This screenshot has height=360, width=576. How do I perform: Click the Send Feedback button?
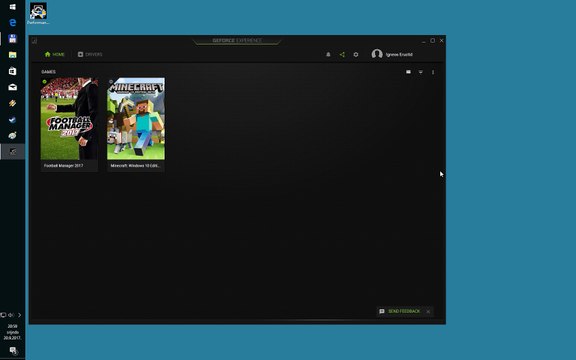(399, 311)
